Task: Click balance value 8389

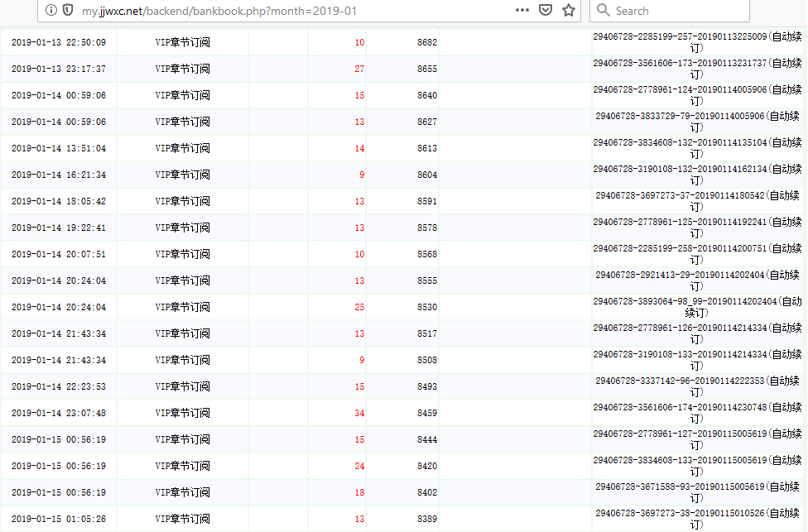Action: pos(427,519)
